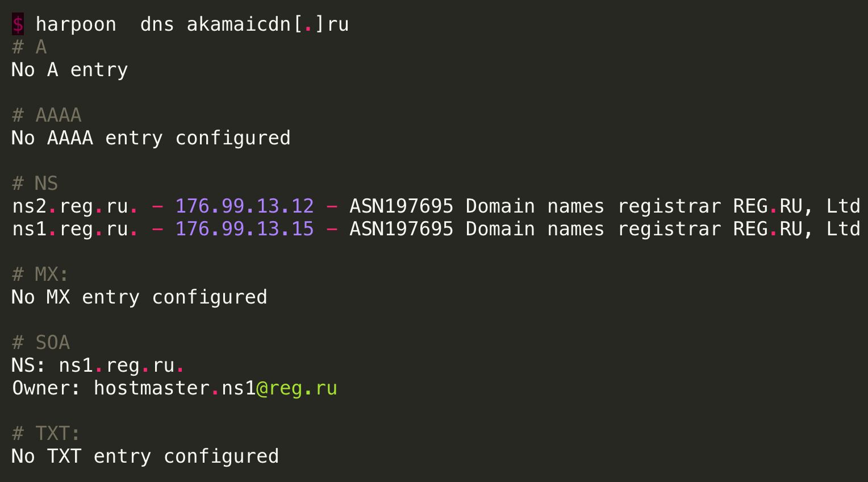Click 'No TXT entry configured' line
The image size is (868, 482).
(145, 456)
